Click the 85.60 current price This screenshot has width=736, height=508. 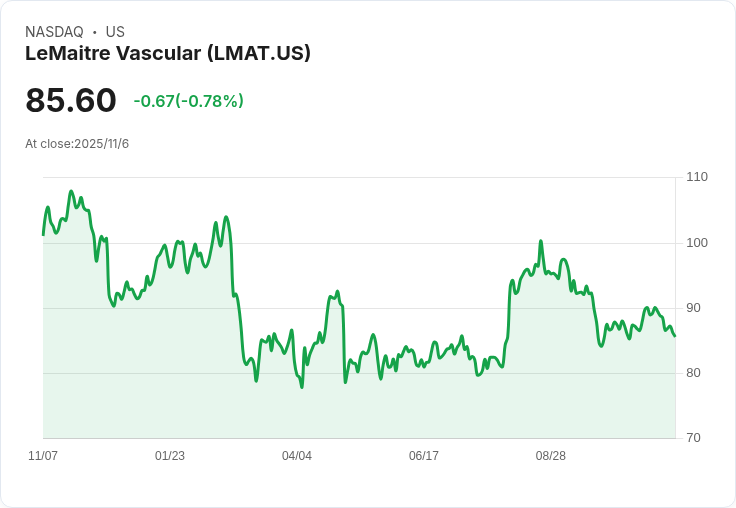(x=71, y=101)
